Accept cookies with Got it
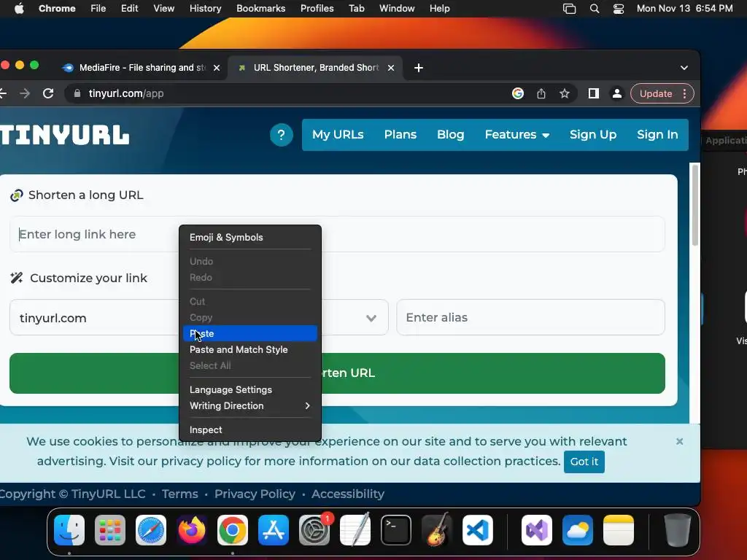747x560 pixels. pos(584,462)
